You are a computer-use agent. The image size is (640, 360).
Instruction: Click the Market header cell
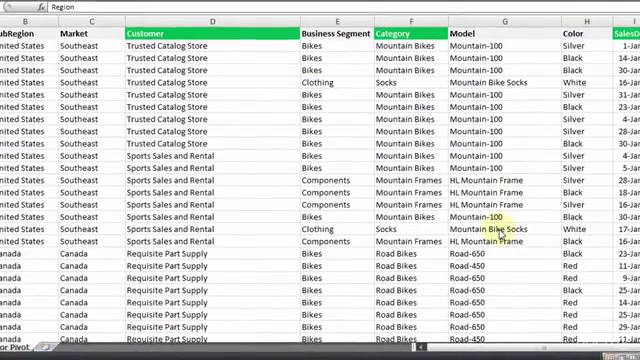92,33
